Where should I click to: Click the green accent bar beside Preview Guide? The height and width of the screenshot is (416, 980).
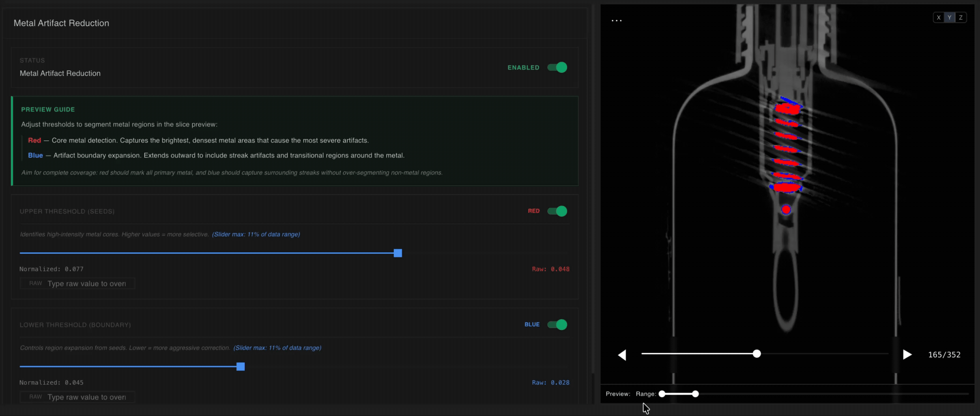12,141
